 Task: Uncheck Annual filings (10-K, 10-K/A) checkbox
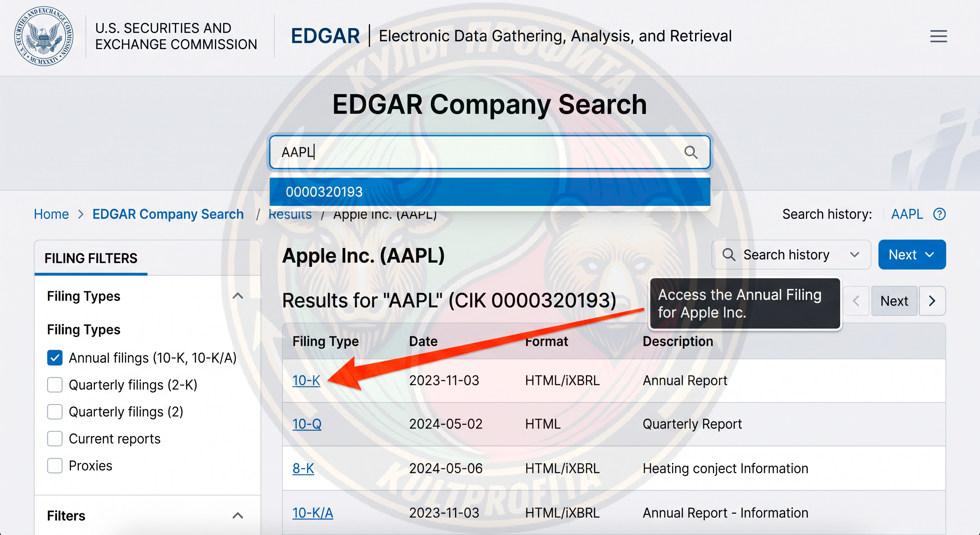click(55, 358)
